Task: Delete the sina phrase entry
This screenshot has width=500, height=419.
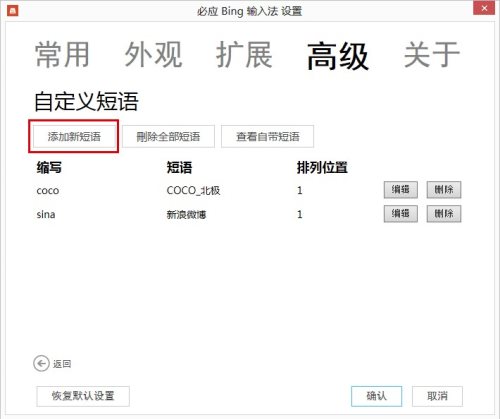Action: (x=444, y=213)
